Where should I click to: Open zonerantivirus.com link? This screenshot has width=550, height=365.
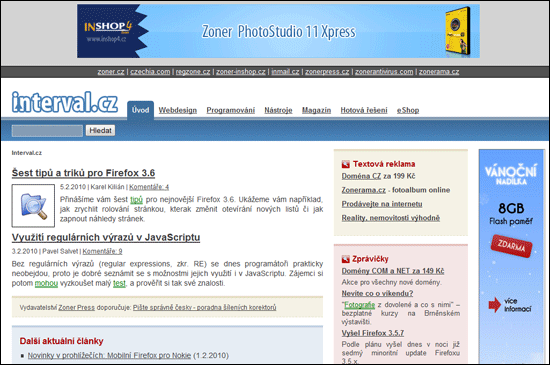384,72
